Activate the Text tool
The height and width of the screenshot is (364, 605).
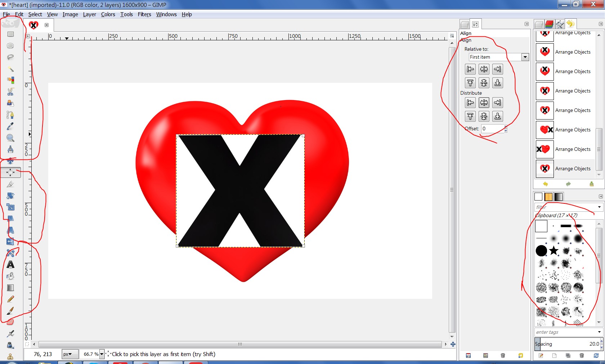[10, 265]
